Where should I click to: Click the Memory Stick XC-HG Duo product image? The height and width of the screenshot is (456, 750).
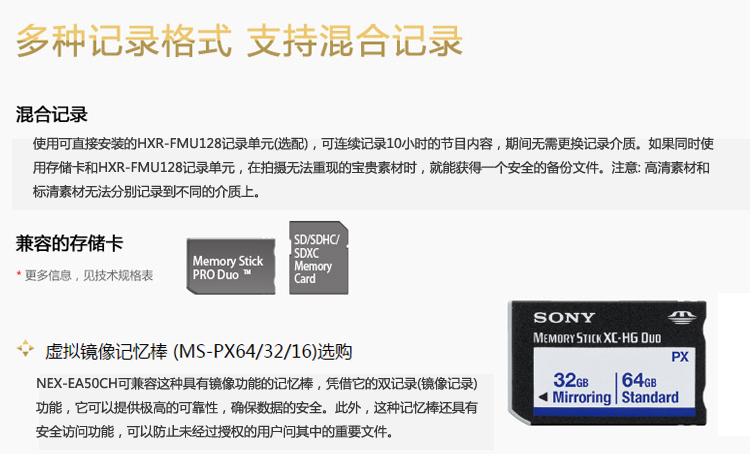[x=607, y=363]
